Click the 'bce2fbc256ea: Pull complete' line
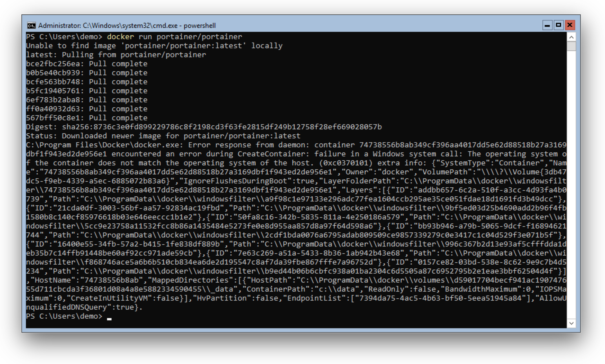The width and height of the screenshot is (605, 364). (86, 64)
